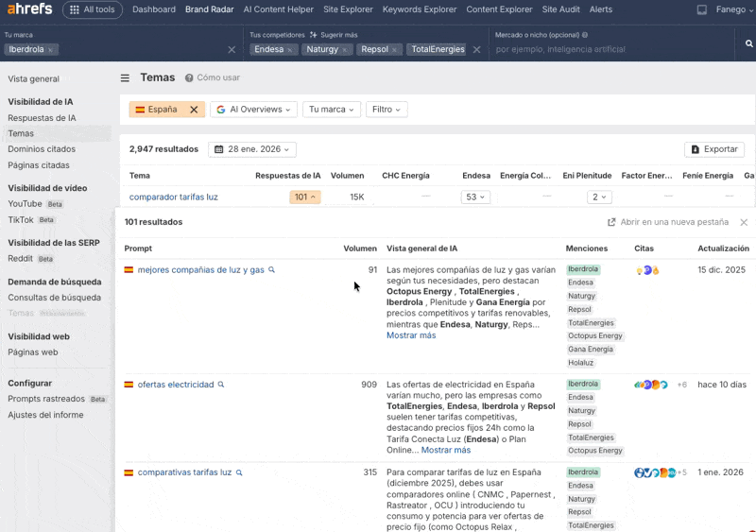Click the monitor icon in the top bar
Screen dimensions: 756x532
click(x=702, y=9)
